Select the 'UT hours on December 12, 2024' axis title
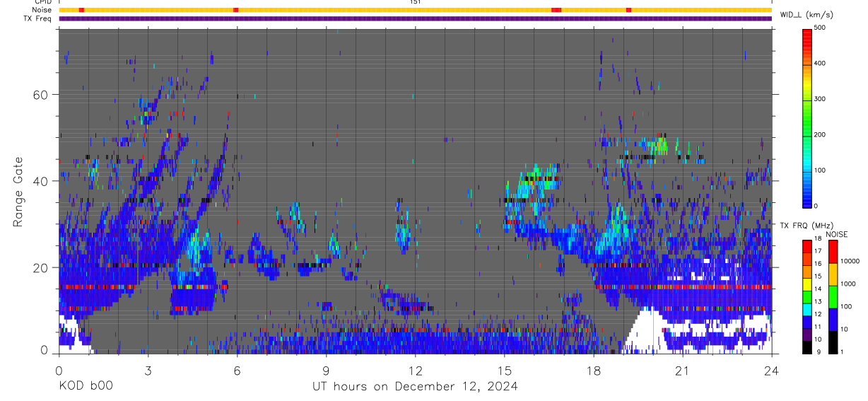 click(415, 387)
